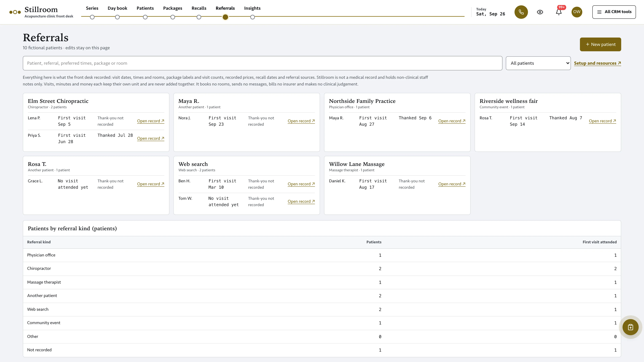Screen dimensions: 644x362
Task: Select the Massage therapist row label
Action: 44,282
